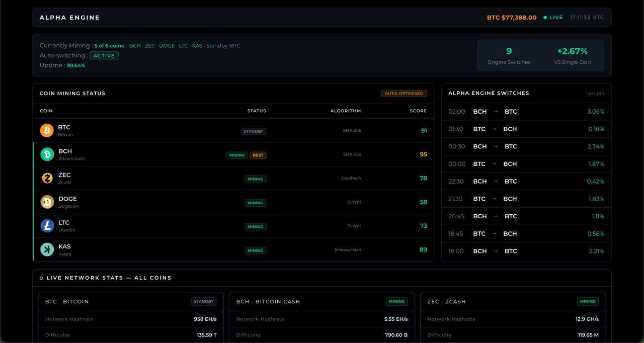The image size is (644, 343).
Task: Toggle the Auto-switching ACTIVE badge
Action: (x=104, y=56)
